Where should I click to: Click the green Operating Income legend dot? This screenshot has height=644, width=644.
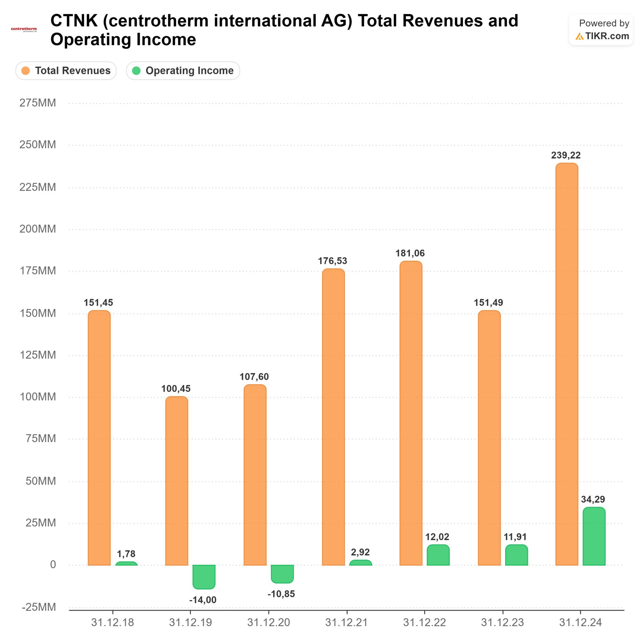click(136, 71)
